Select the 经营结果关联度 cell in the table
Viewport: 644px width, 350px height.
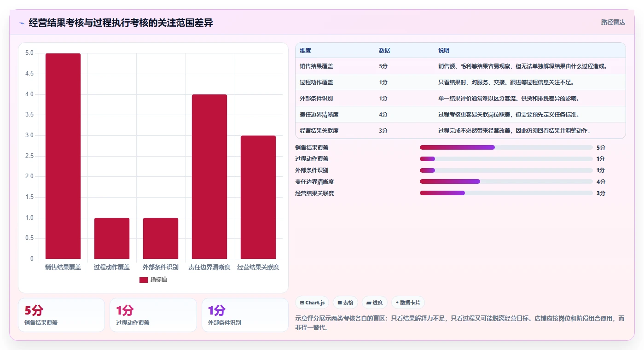319,130
